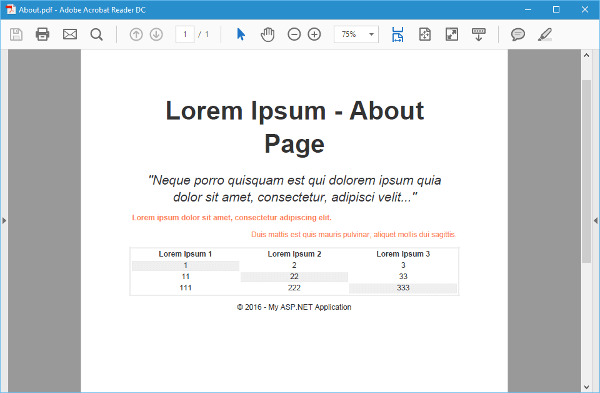Screen dimensions: 600x393
Task: Click text 'Duis mattis est quis mauris'
Action: tap(353, 234)
